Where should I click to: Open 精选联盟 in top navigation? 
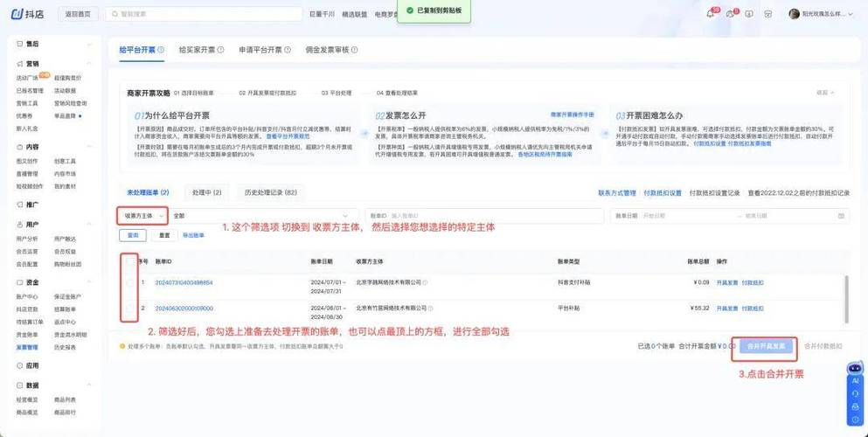[354, 14]
